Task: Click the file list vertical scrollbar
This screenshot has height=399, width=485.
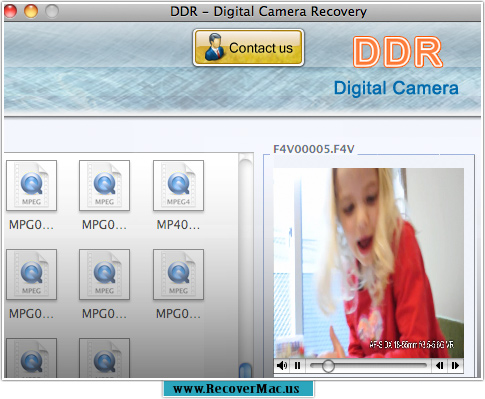Action: click(246, 265)
